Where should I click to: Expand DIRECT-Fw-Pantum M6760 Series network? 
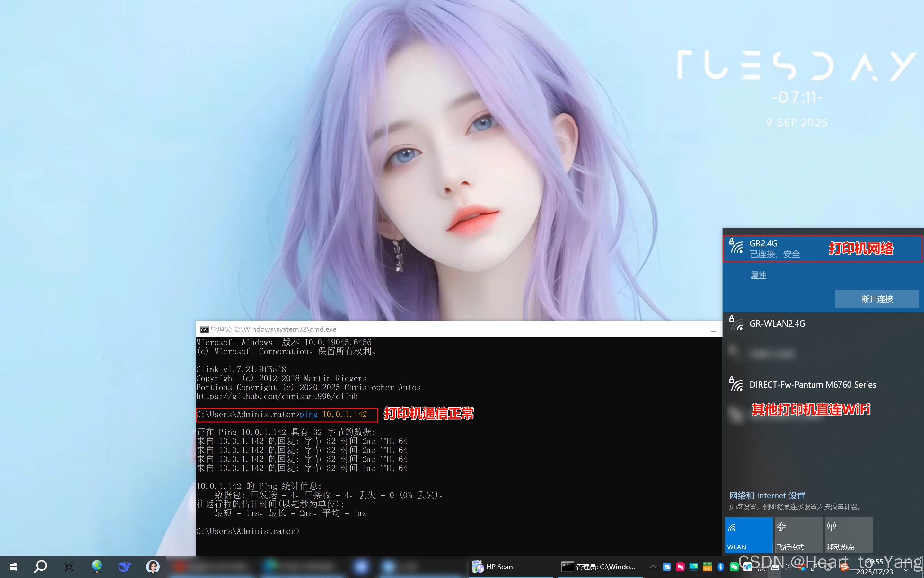812,385
